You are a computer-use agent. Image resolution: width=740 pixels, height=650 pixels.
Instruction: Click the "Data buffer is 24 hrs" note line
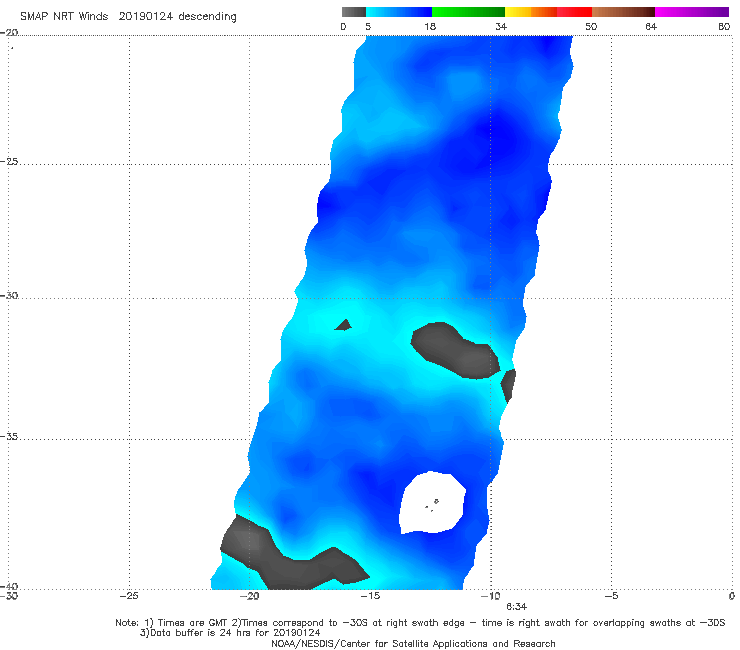(230, 633)
